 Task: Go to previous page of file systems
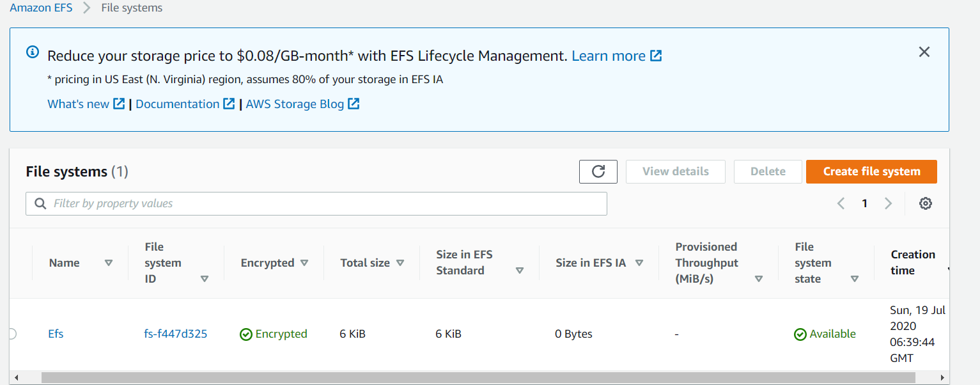[x=841, y=203]
